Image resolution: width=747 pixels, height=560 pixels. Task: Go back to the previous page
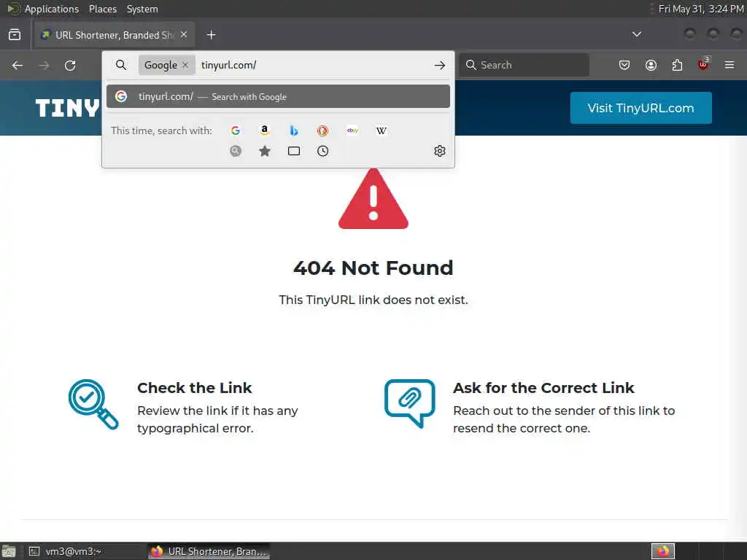(x=18, y=65)
